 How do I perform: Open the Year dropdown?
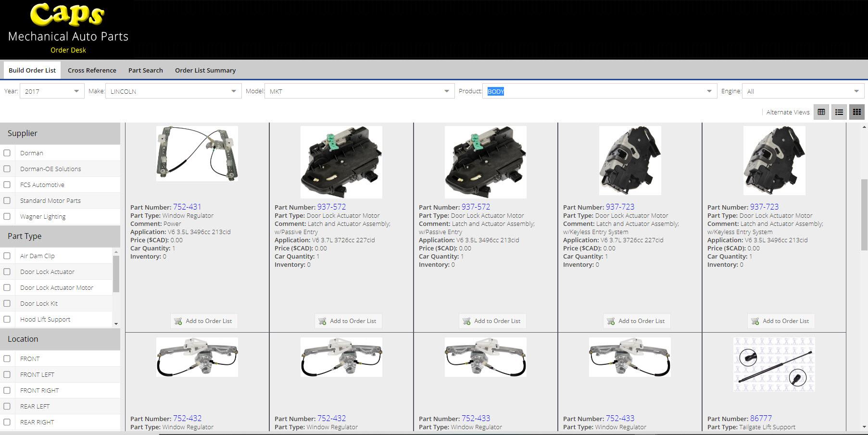pos(75,91)
